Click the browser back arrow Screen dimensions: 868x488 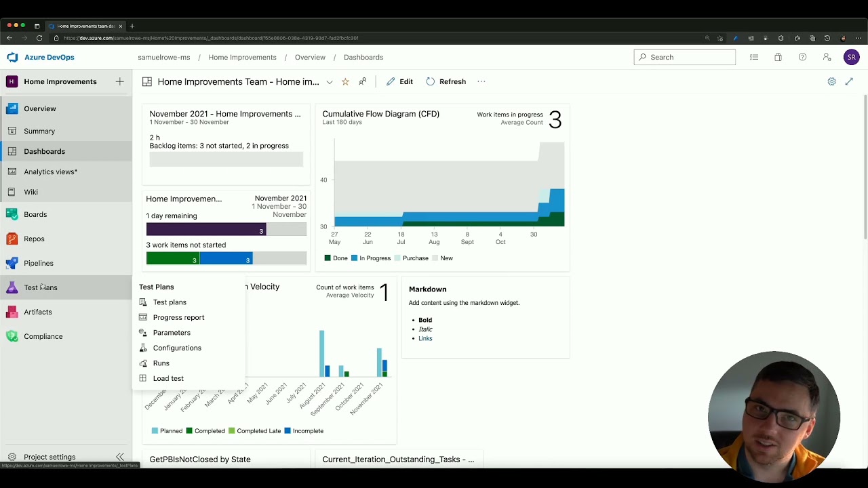pos(9,38)
